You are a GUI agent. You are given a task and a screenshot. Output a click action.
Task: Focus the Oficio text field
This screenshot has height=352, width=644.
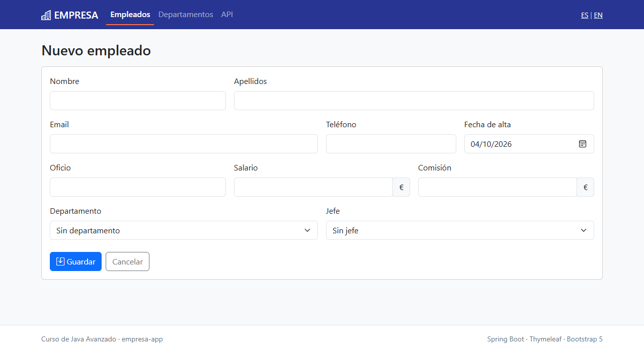[138, 187]
